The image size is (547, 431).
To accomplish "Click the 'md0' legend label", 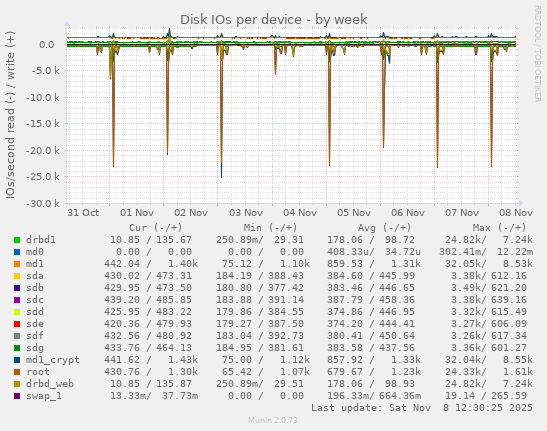I will 35,252.
